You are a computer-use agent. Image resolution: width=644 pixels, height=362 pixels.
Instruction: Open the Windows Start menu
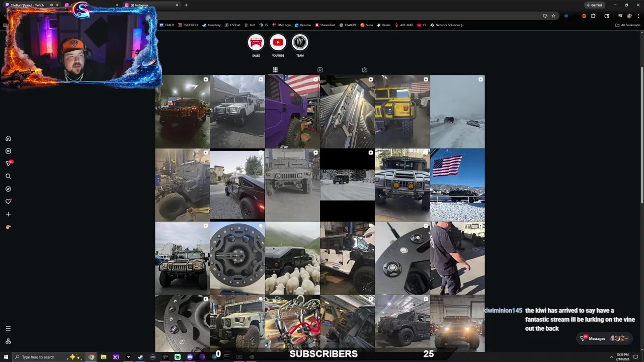click(x=6, y=357)
